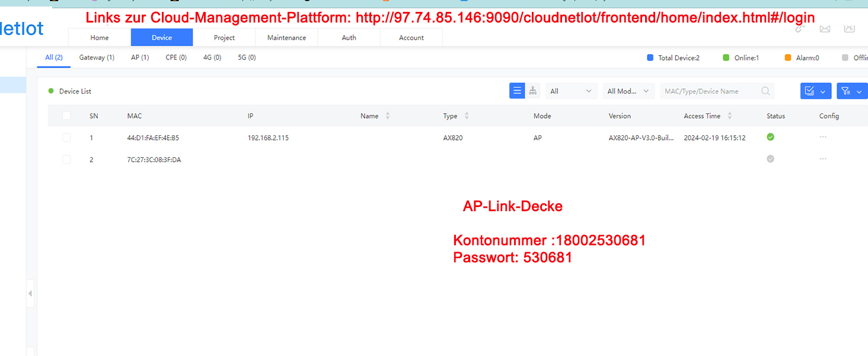Check the box for device row 2
Viewport: 868px width, 356px height.
point(66,160)
